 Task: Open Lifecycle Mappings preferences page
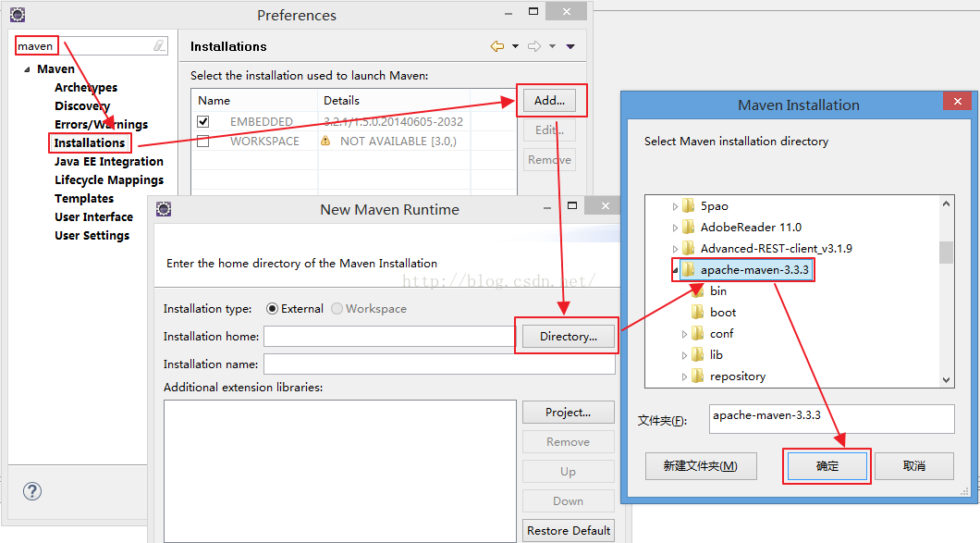[109, 180]
